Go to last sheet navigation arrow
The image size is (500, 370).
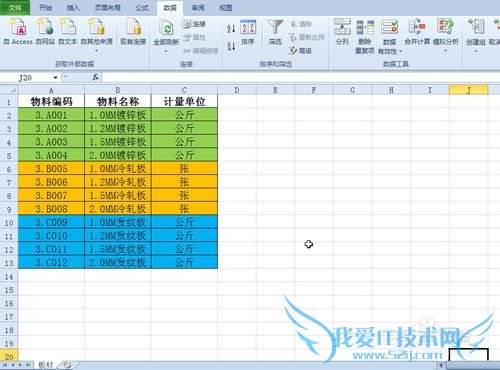point(29,365)
